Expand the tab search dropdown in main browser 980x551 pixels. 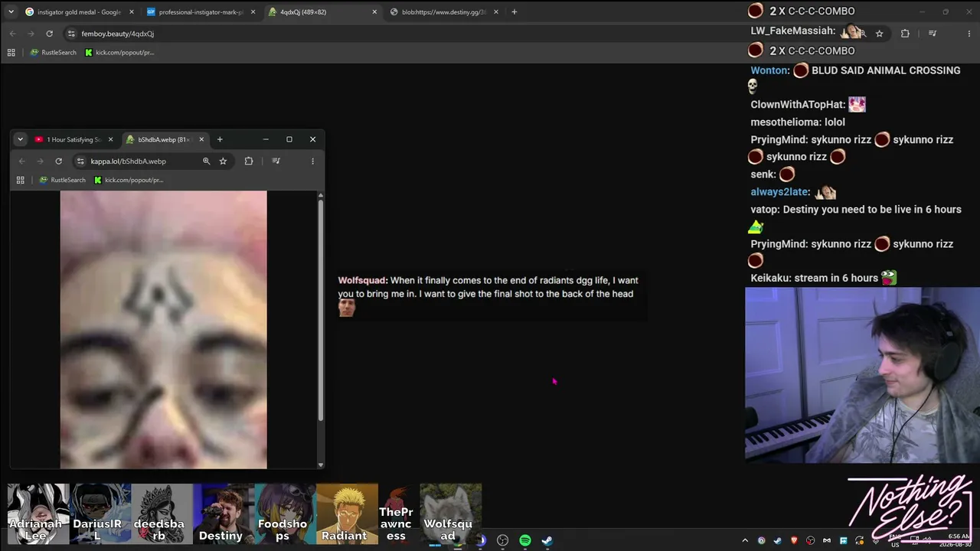click(x=11, y=12)
